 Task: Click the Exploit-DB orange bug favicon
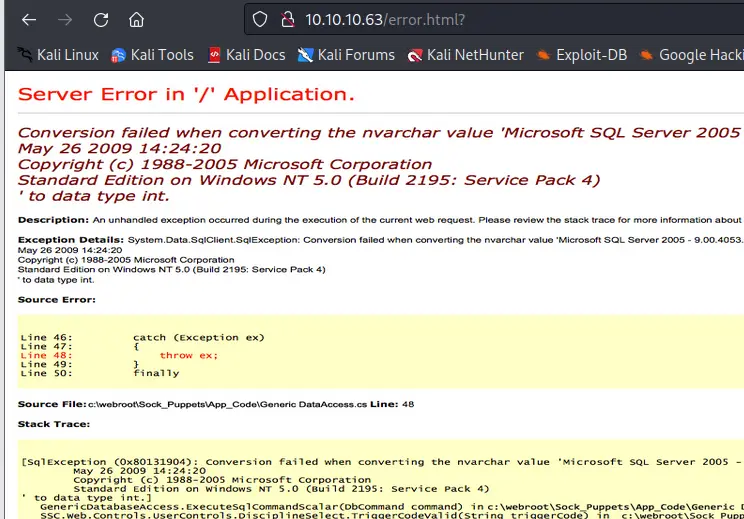[x=543, y=55]
